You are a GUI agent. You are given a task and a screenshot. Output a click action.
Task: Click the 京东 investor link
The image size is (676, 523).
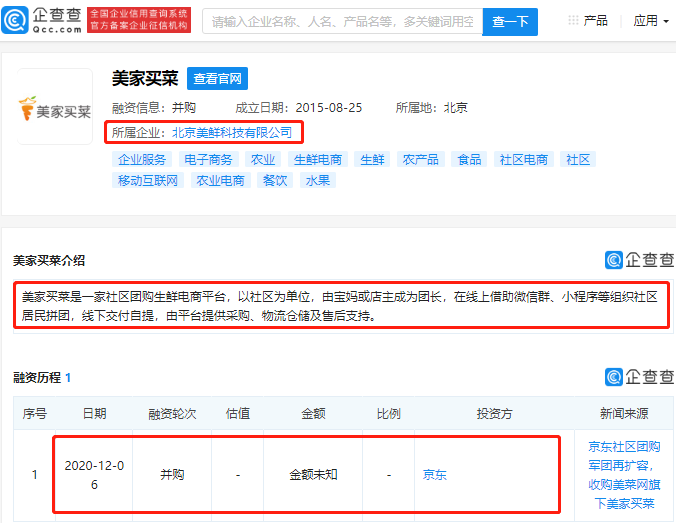434,475
